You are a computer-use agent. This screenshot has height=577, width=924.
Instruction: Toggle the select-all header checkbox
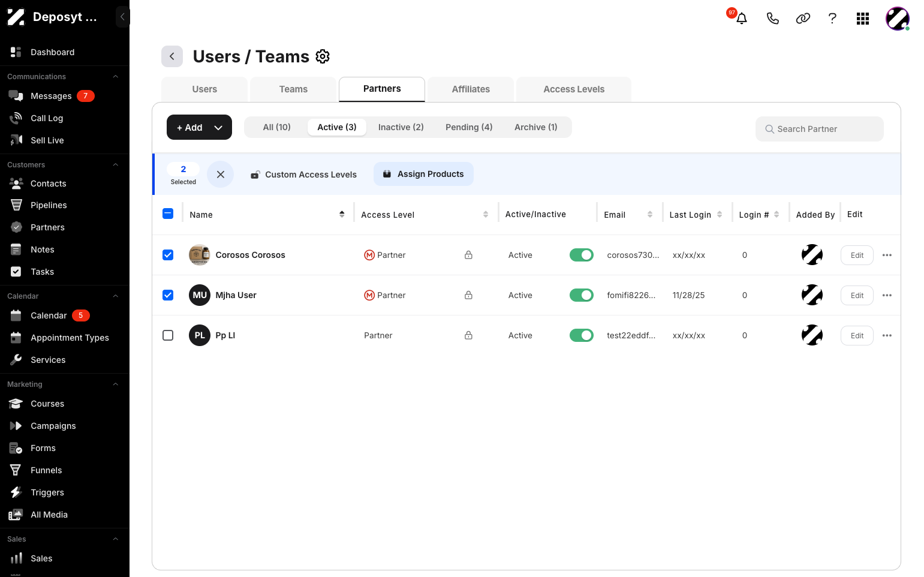click(168, 214)
